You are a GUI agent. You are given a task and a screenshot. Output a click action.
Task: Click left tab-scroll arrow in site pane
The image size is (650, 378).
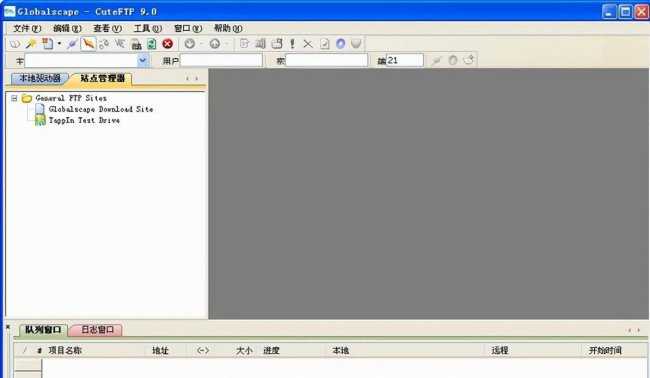tap(188, 78)
